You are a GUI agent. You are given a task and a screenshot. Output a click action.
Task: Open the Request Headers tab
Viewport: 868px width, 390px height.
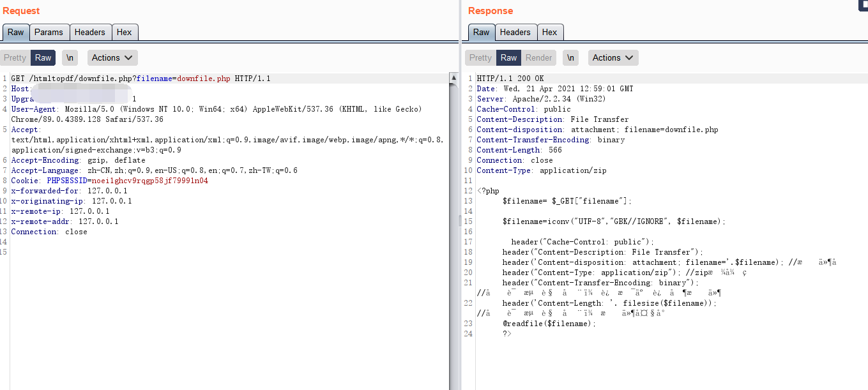(x=89, y=32)
